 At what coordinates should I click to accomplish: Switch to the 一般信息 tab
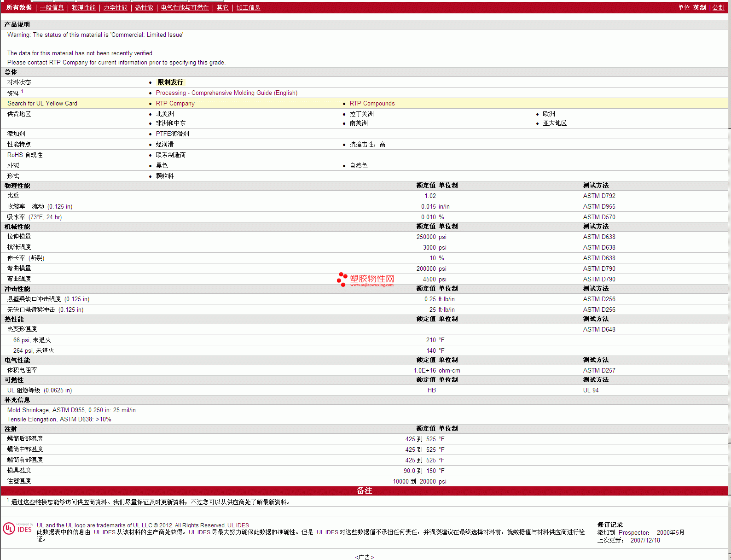click(x=52, y=8)
